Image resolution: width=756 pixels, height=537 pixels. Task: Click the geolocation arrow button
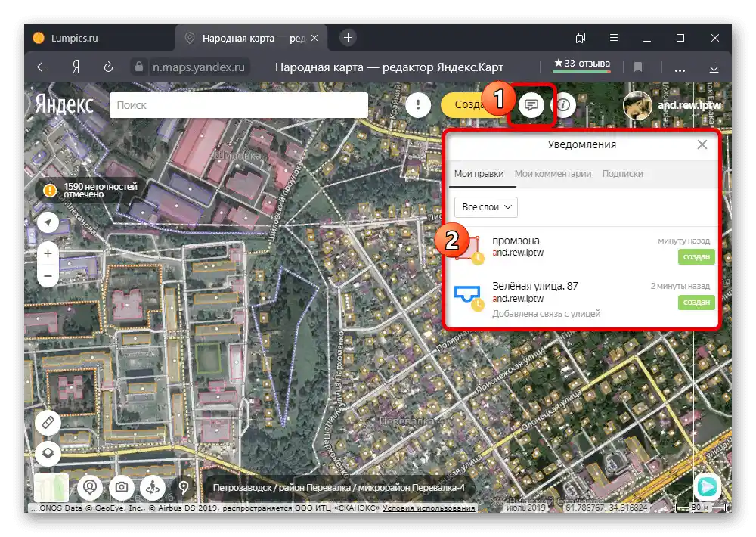click(x=48, y=222)
